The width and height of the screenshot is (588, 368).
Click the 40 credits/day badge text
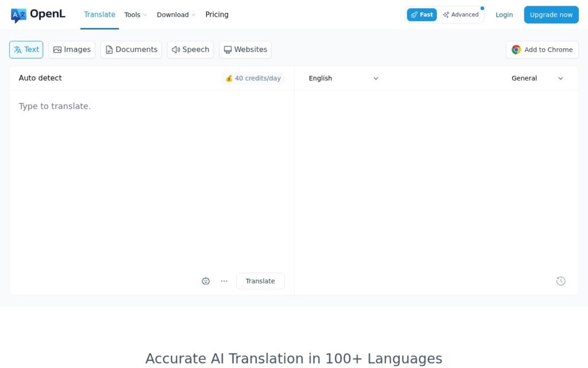[258, 78]
